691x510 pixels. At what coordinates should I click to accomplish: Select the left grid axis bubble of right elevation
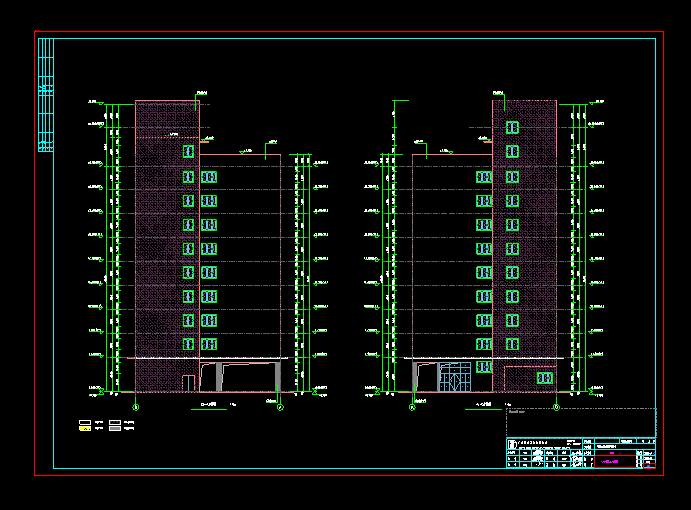(412, 407)
